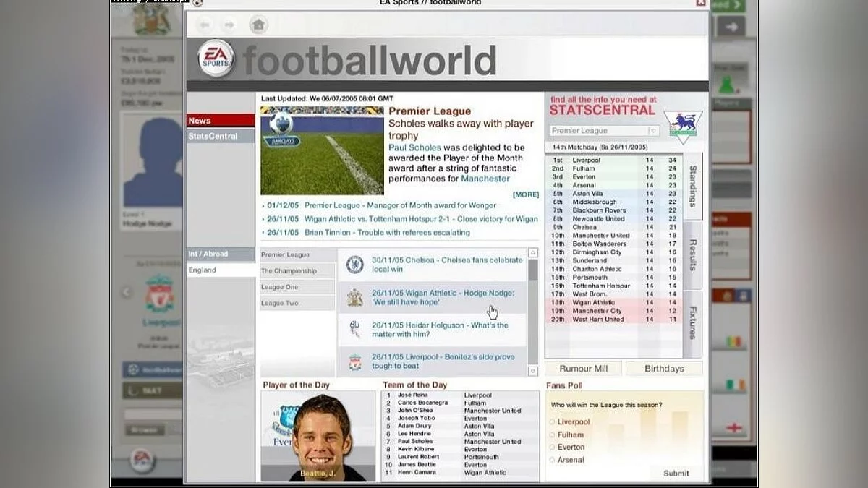This screenshot has height=488, width=868.
Task: Switch to the Standings tab
Action: (693, 186)
